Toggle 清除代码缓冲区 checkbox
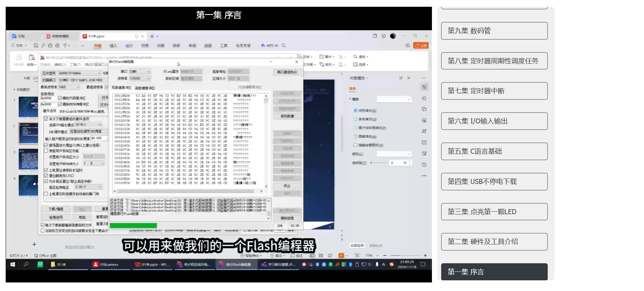Viewport: 644px width, 291px height. tap(60, 98)
